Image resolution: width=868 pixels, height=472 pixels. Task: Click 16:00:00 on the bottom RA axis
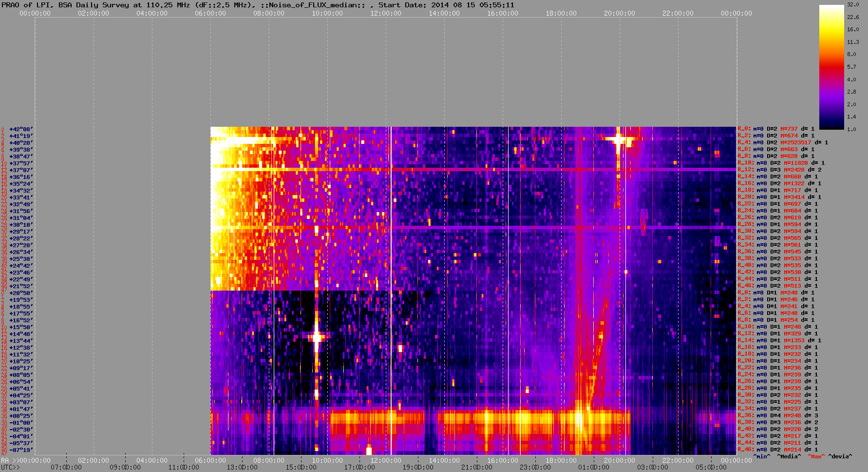point(503,460)
